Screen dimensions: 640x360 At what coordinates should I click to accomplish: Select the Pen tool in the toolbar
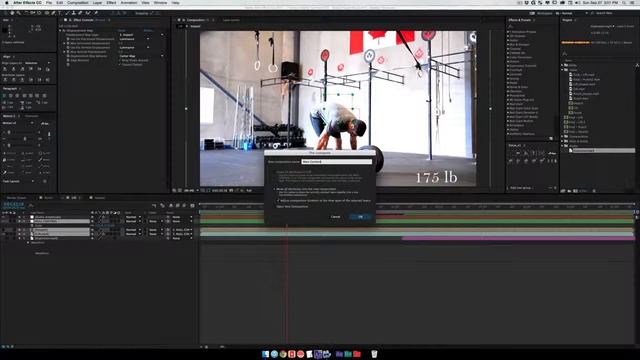coord(53,13)
